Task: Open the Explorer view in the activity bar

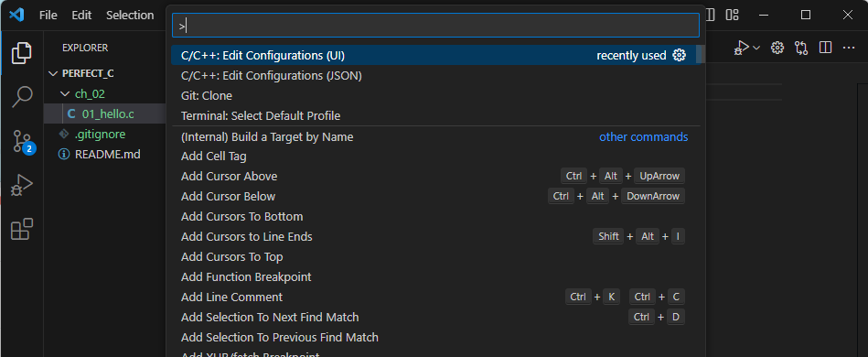Action: pos(22,53)
